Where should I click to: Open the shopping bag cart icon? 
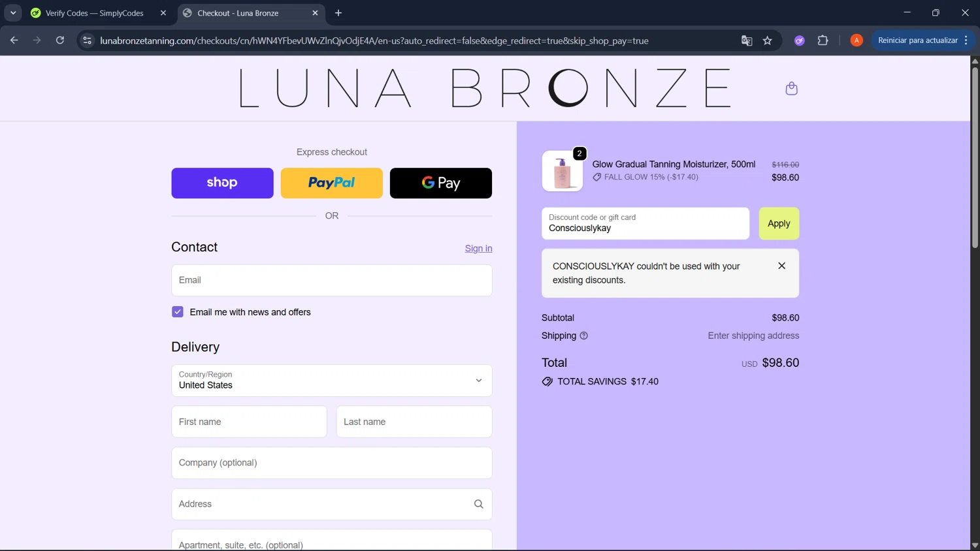pos(791,88)
